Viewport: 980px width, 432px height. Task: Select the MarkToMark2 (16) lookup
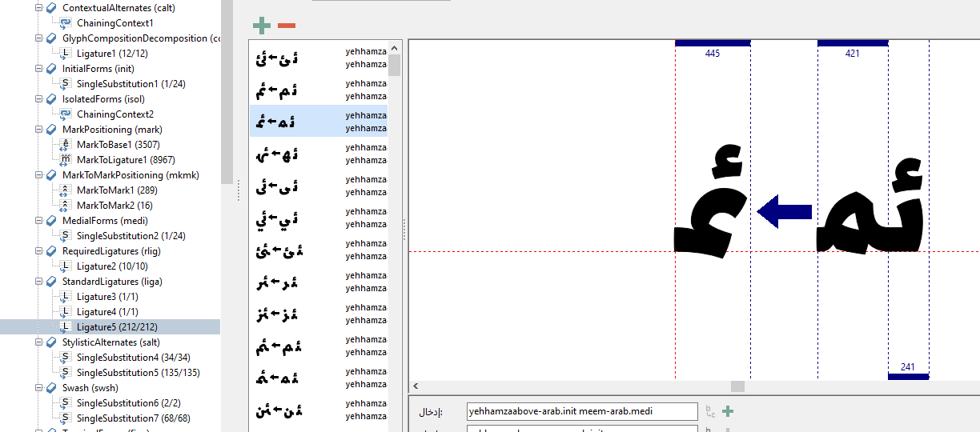click(114, 206)
